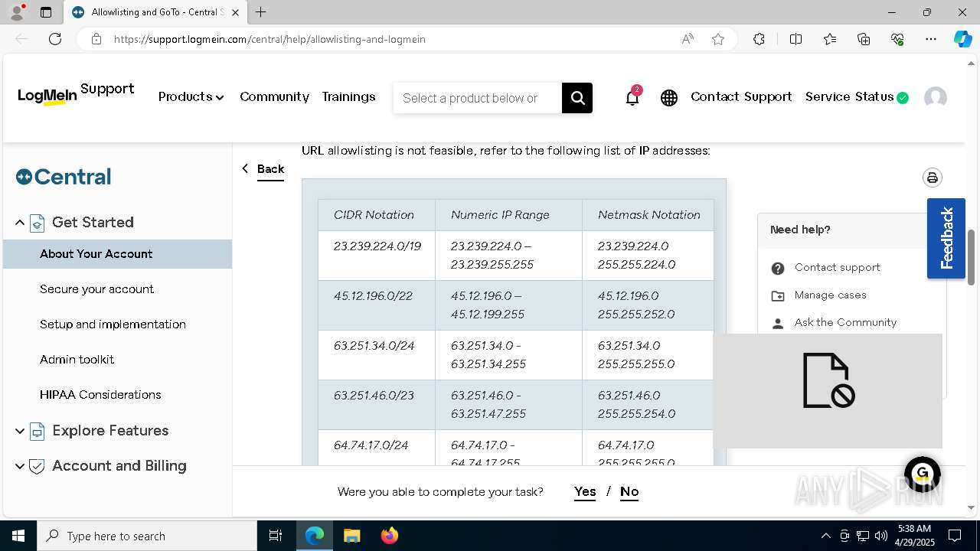The image size is (980, 551).
Task: Open Setup and implementation item
Action: 113,324
